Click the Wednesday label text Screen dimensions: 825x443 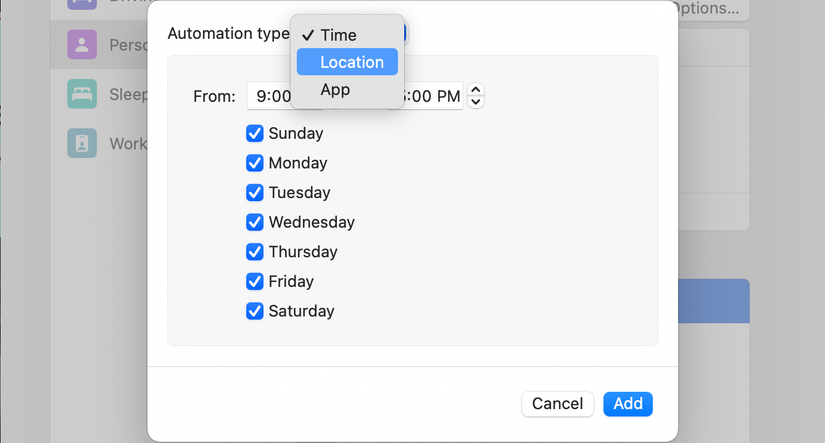pos(311,222)
